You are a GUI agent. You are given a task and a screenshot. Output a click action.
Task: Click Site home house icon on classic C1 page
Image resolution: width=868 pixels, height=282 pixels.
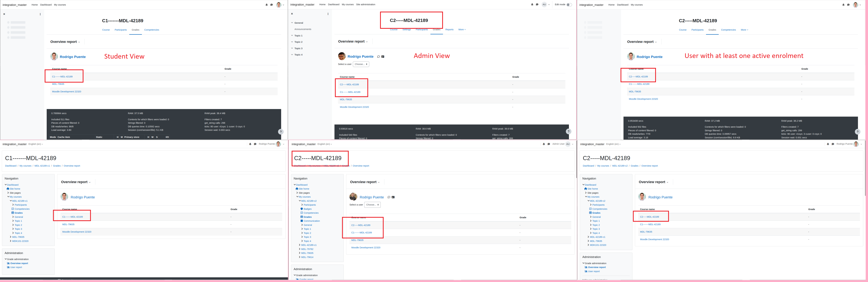tap(8, 189)
